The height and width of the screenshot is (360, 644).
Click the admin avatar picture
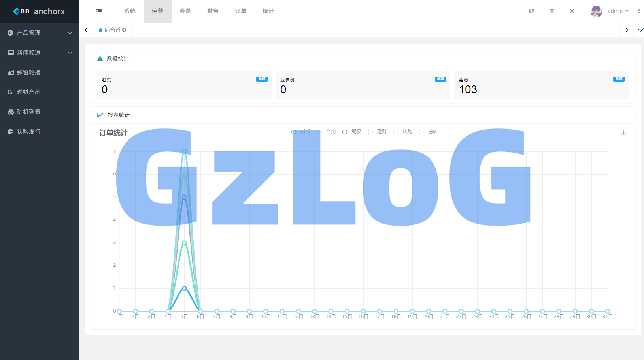tap(596, 11)
